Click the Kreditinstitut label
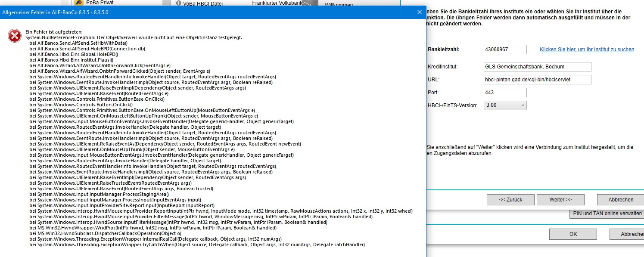Image resolution: width=644 pixels, height=257 pixels. point(442,67)
